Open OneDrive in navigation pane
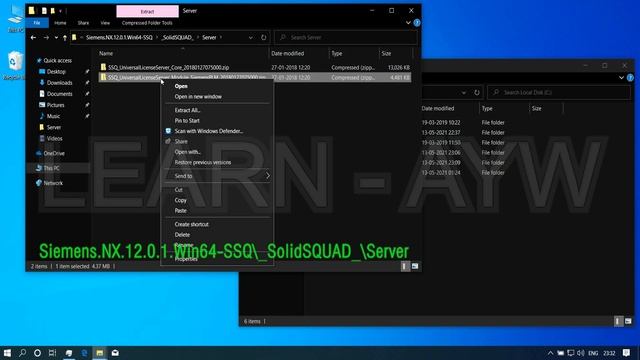 (54, 153)
